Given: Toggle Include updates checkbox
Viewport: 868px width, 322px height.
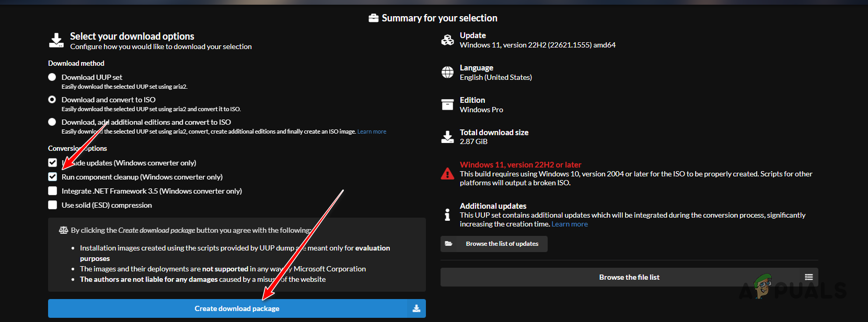Looking at the screenshot, I should pos(52,163).
